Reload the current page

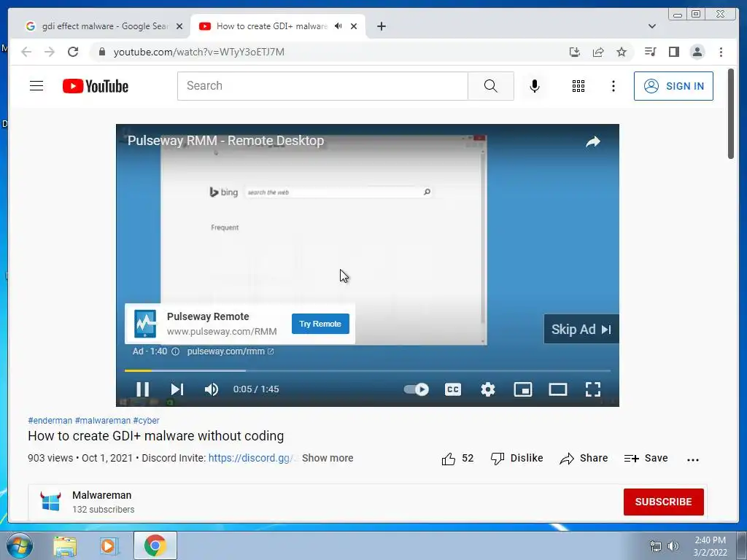[73, 52]
